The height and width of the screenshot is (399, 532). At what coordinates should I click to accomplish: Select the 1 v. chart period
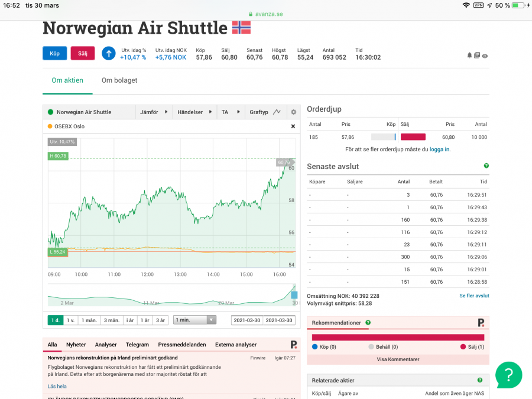[x=70, y=320]
